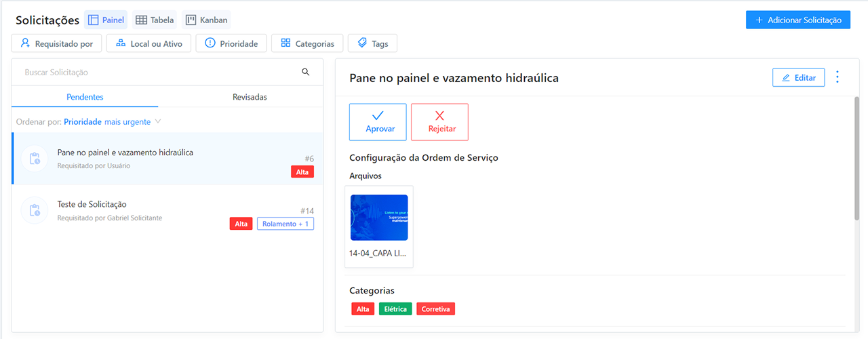Open the 14-04_CAPA attachment thumbnail

(379, 218)
